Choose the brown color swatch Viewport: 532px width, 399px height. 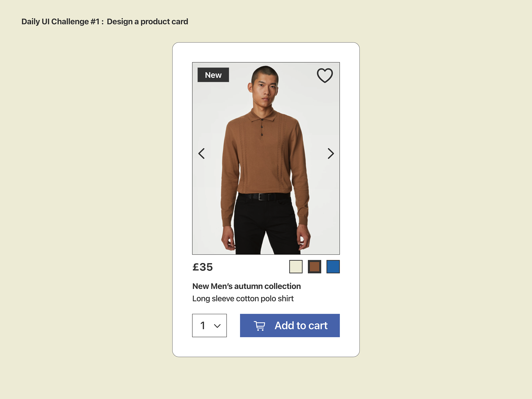[314, 267]
